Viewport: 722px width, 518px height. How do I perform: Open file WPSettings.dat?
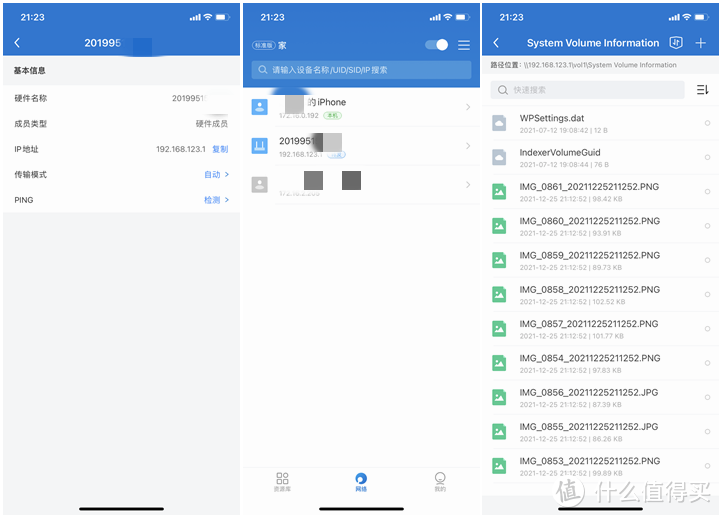tap(552, 118)
